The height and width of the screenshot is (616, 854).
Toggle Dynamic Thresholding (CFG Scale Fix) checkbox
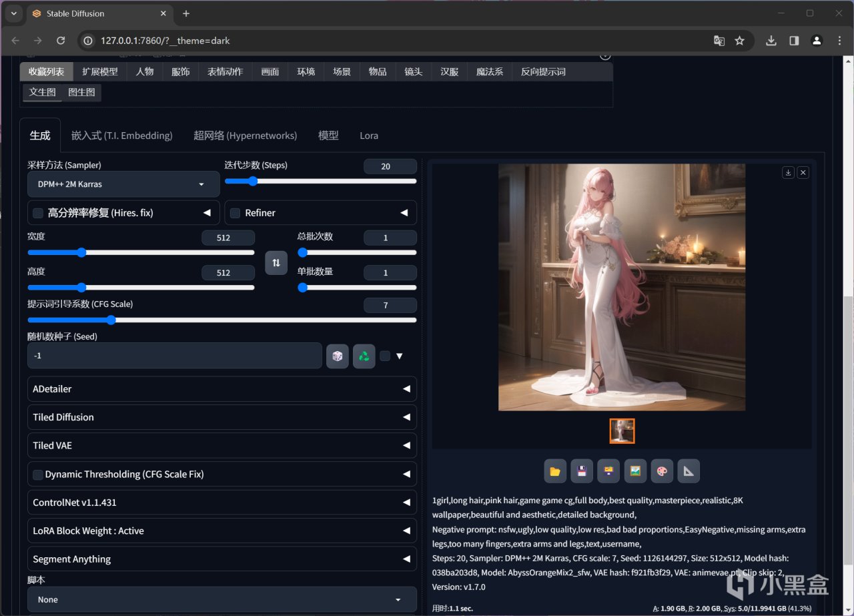point(38,475)
